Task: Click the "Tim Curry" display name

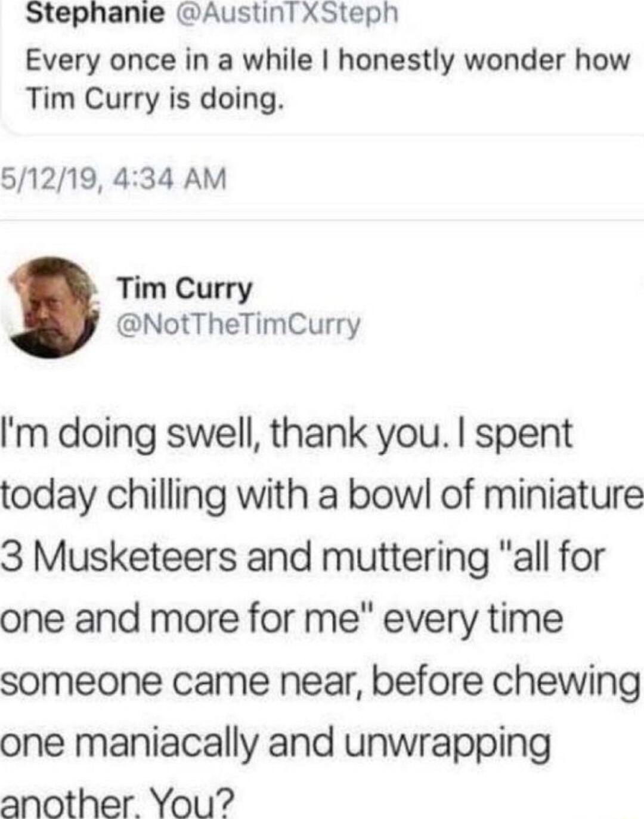Action: pos(184,289)
